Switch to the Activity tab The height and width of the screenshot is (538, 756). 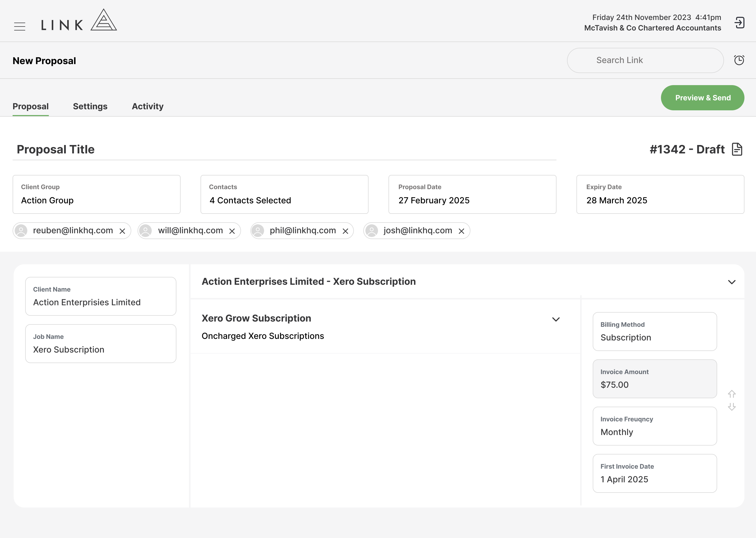pyautogui.click(x=148, y=106)
